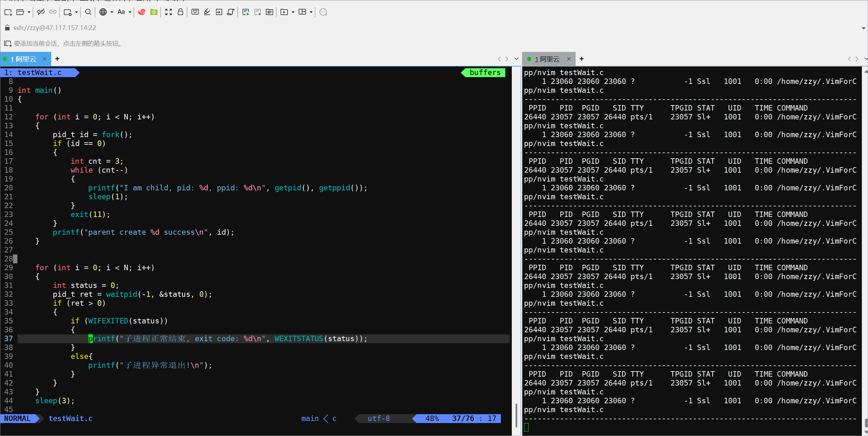
Task: Toggle fullscreen mode icon
Action: pyautogui.click(x=169, y=12)
